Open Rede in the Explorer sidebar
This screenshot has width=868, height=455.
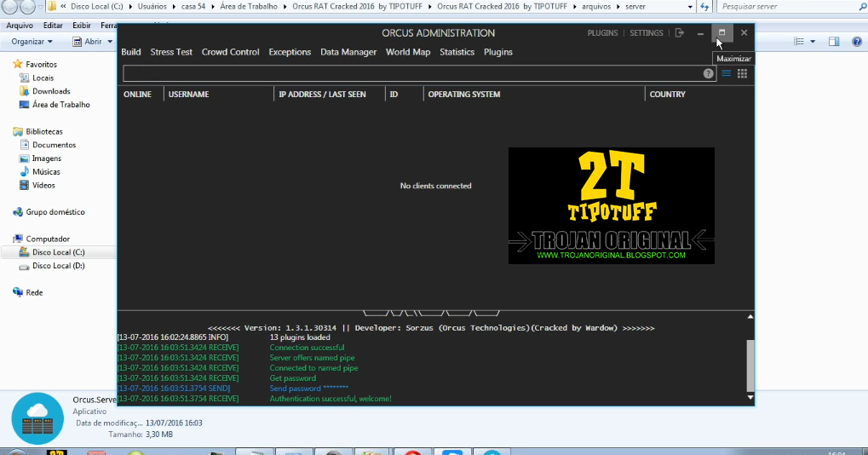34,292
